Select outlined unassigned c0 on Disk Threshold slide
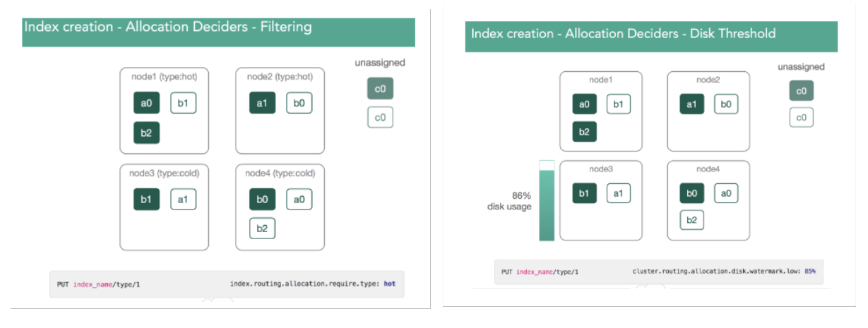This screenshot has height=328, width=868. click(801, 117)
